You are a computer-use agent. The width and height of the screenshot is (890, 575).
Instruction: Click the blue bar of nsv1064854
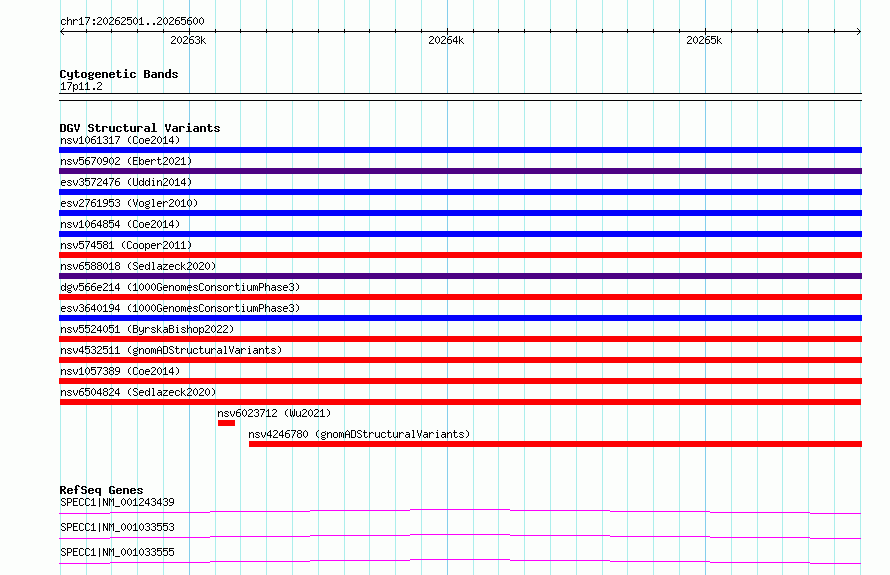[x=460, y=234]
